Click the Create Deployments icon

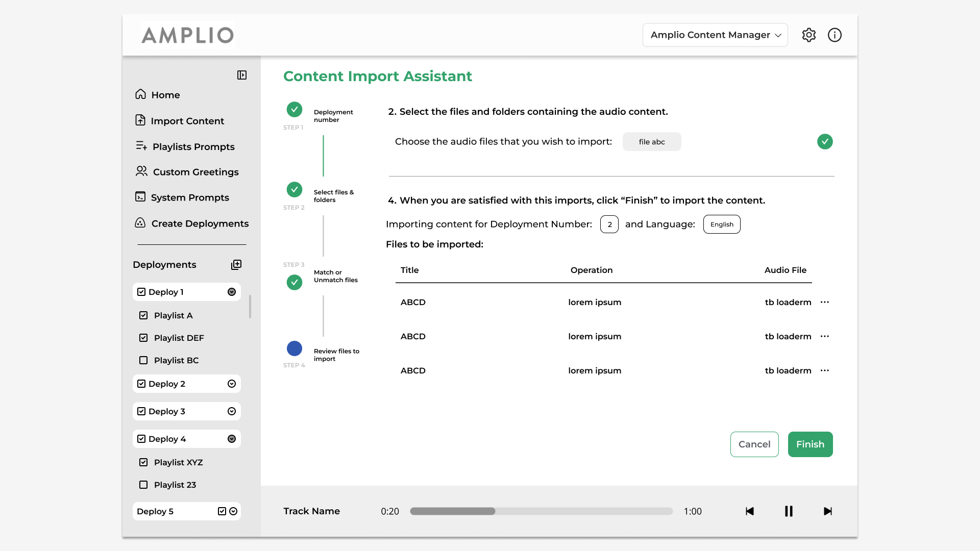coord(140,223)
